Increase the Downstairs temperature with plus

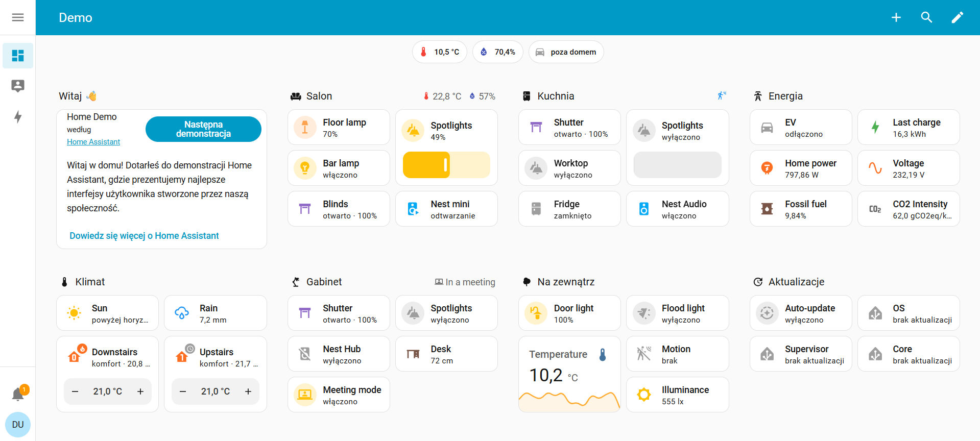[x=140, y=391]
